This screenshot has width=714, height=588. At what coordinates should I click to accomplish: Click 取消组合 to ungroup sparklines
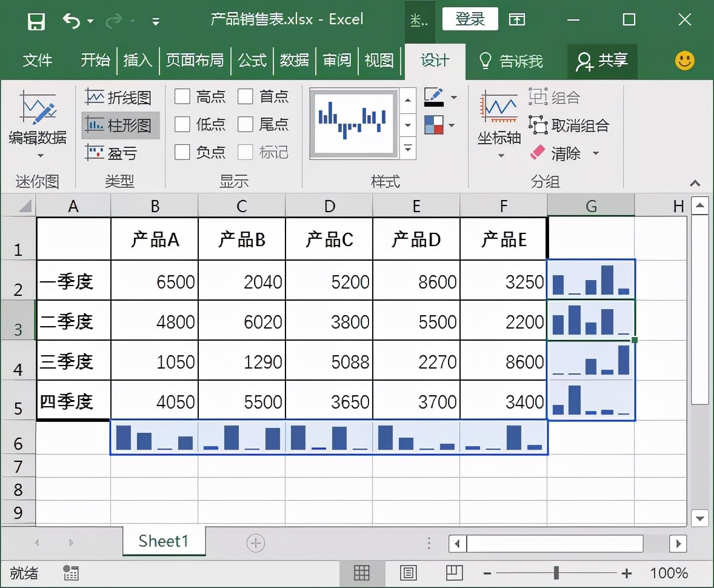pyautogui.click(x=569, y=125)
